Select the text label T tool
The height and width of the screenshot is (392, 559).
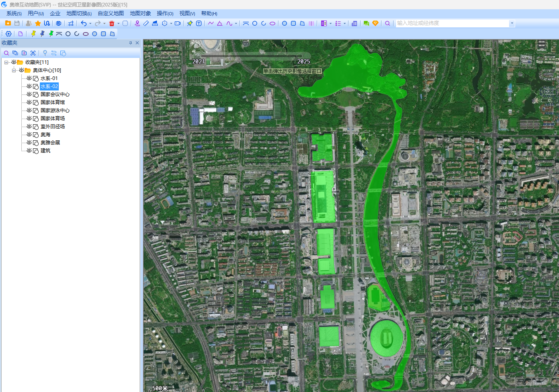199,23
